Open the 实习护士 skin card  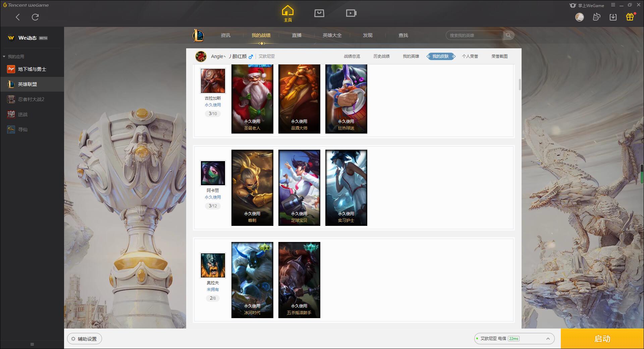tap(346, 188)
